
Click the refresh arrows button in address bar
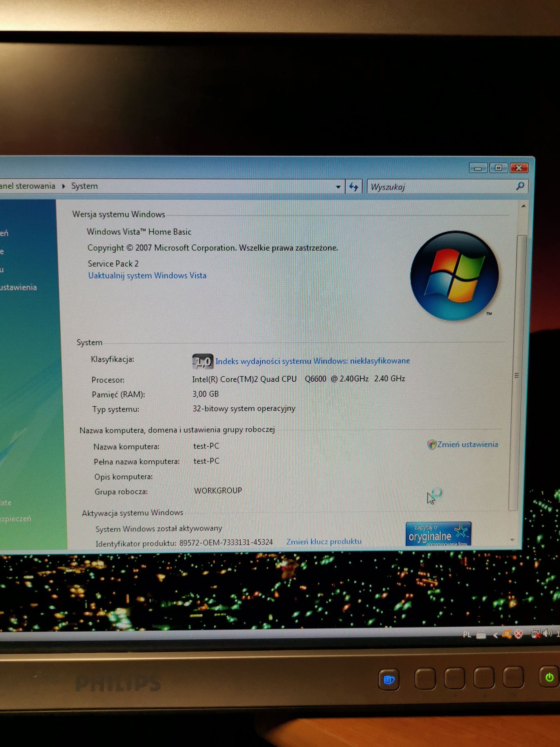click(354, 187)
